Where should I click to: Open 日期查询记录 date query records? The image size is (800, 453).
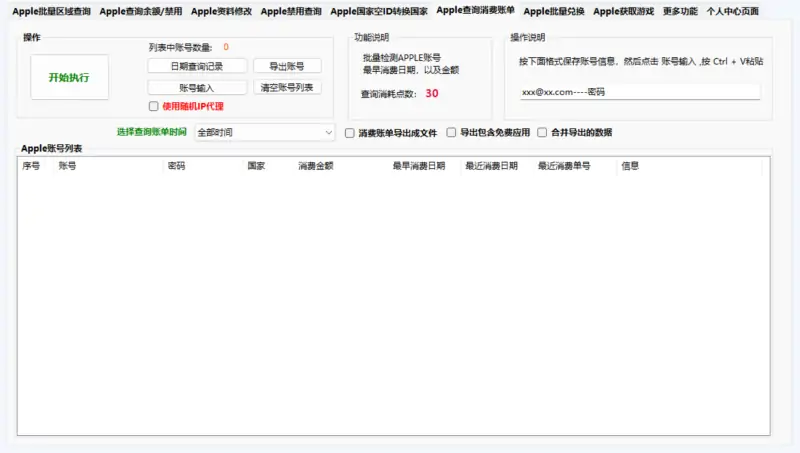click(196, 66)
